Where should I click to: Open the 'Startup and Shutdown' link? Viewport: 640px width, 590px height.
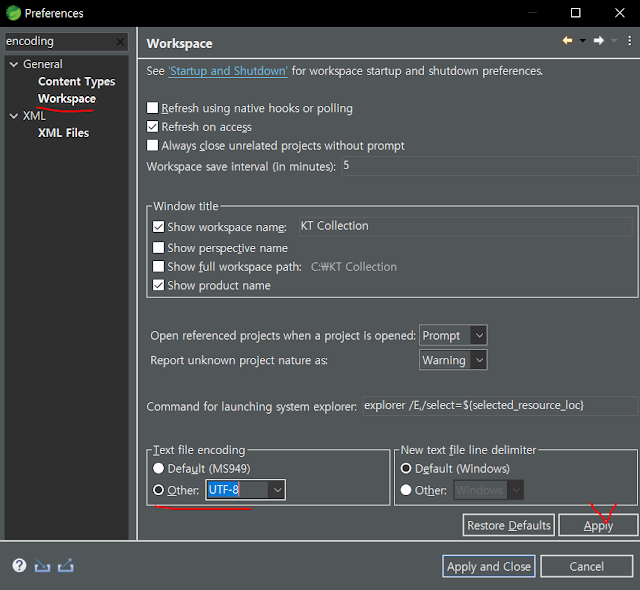click(228, 71)
